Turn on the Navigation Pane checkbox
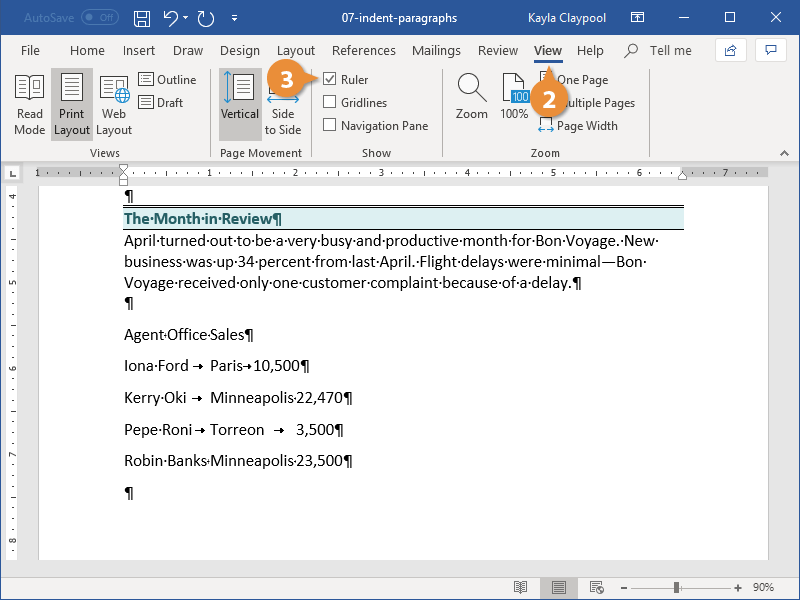Viewport: 800px width, 600px height. coord(330,126)
